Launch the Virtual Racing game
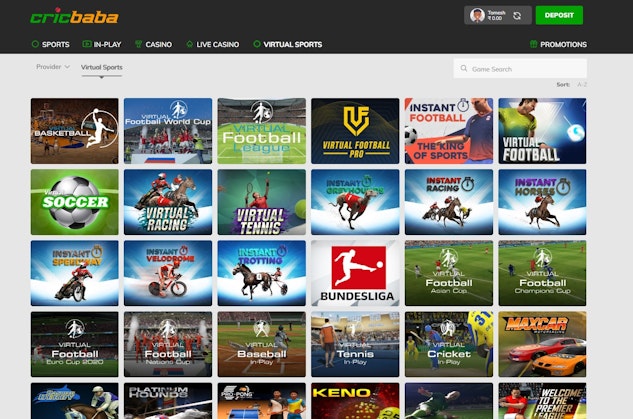The height and width of the screenshot is (419, 633). (168, 202)
